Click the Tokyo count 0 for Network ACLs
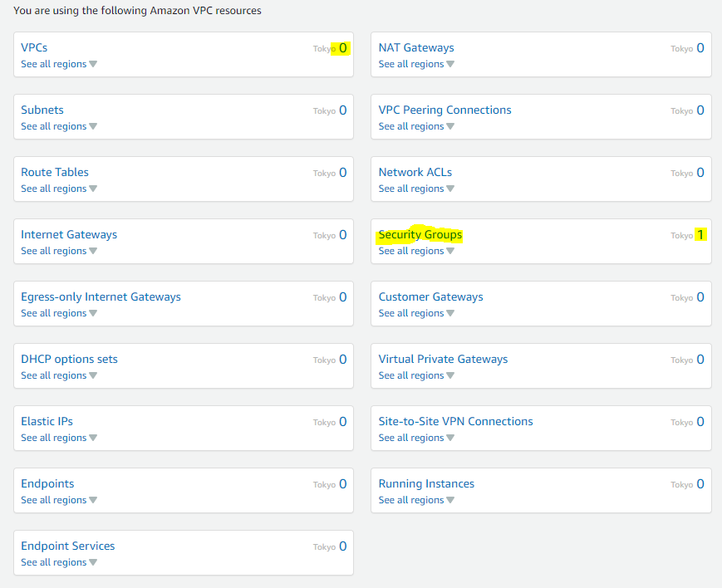722x588 pixels. tap(700, 172)
